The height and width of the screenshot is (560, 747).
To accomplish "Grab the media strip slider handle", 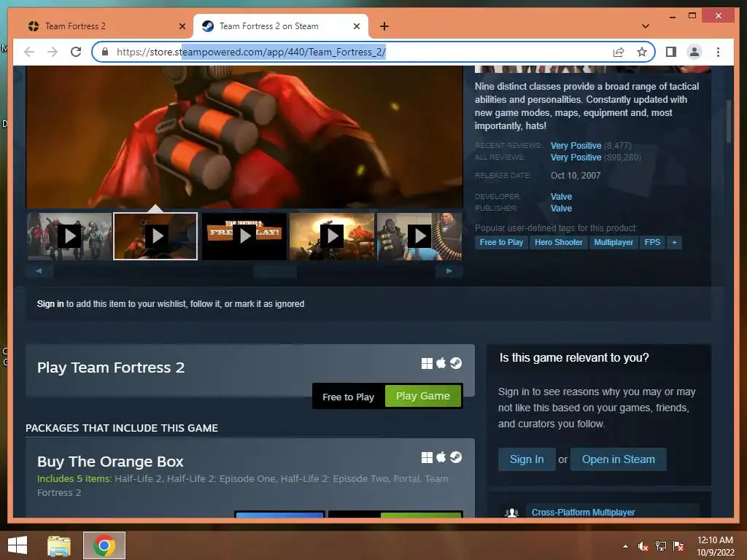I will click(275, 271).
